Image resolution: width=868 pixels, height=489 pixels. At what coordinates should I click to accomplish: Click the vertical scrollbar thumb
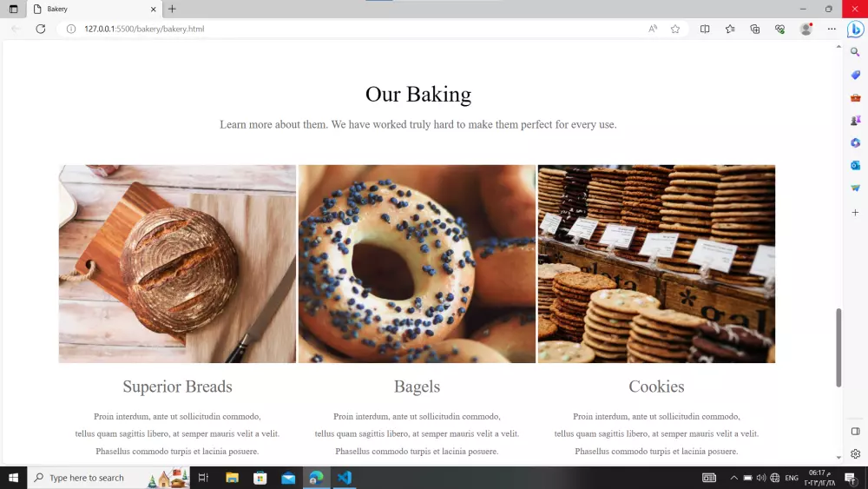[838, 347]
